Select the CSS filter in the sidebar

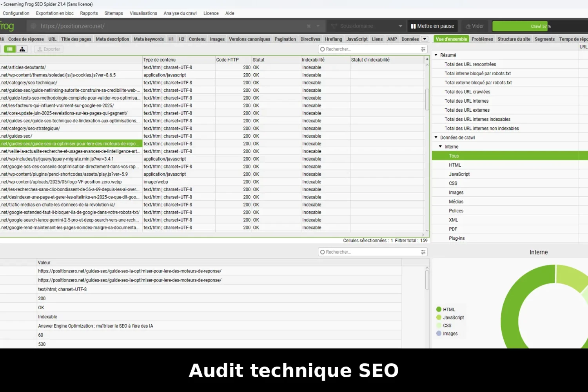pos(453,183)
